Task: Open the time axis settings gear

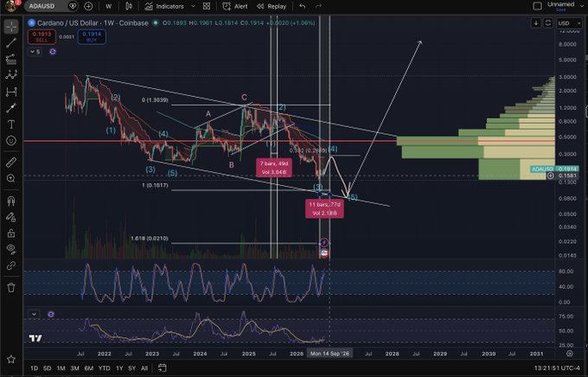Action: point(570,354)
